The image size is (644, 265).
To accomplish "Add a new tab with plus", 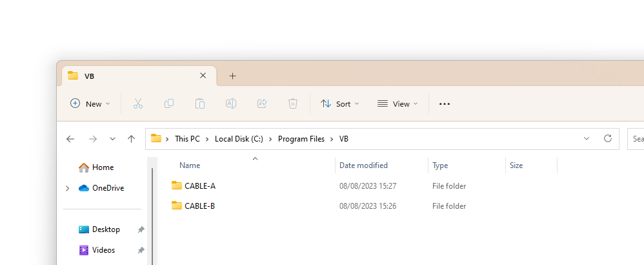I will click(x=233, y=76).
